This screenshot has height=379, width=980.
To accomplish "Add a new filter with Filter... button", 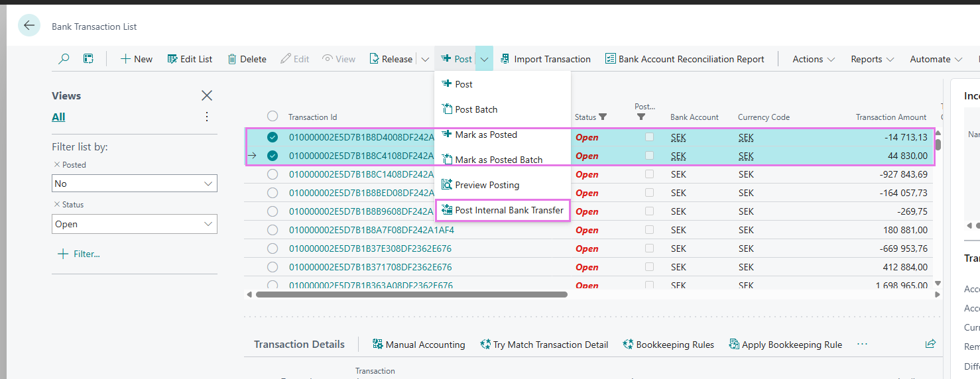I will [x=79, y=254].
